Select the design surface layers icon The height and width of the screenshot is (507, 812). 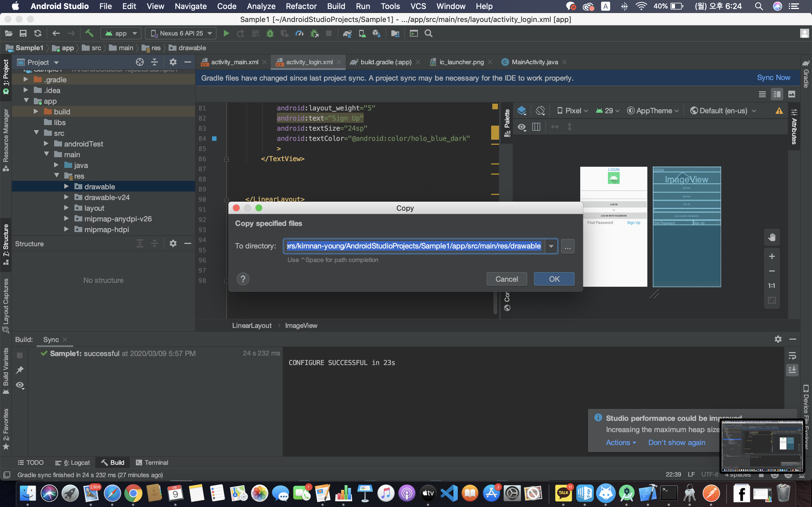[522, 111]
